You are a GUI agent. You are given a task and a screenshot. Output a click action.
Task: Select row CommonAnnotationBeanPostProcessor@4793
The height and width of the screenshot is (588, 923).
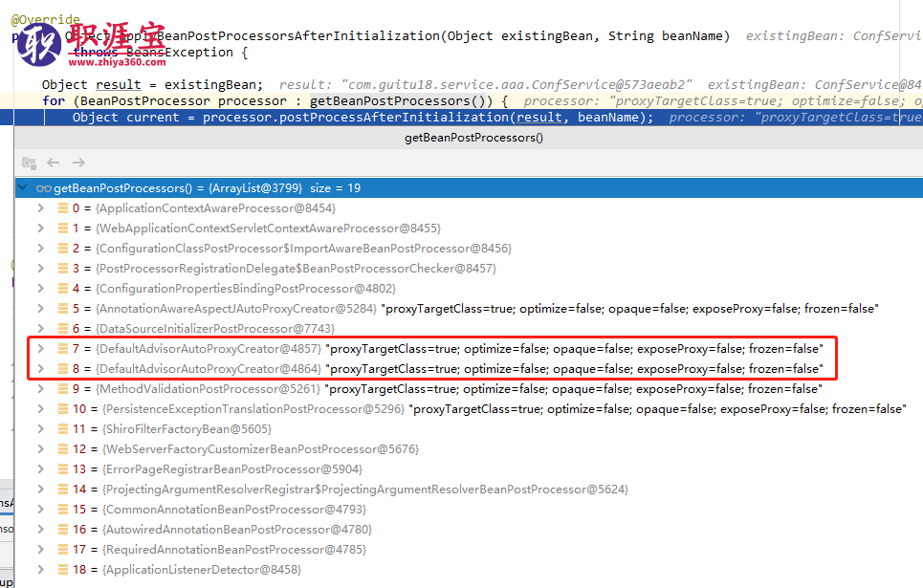(469, 509)
